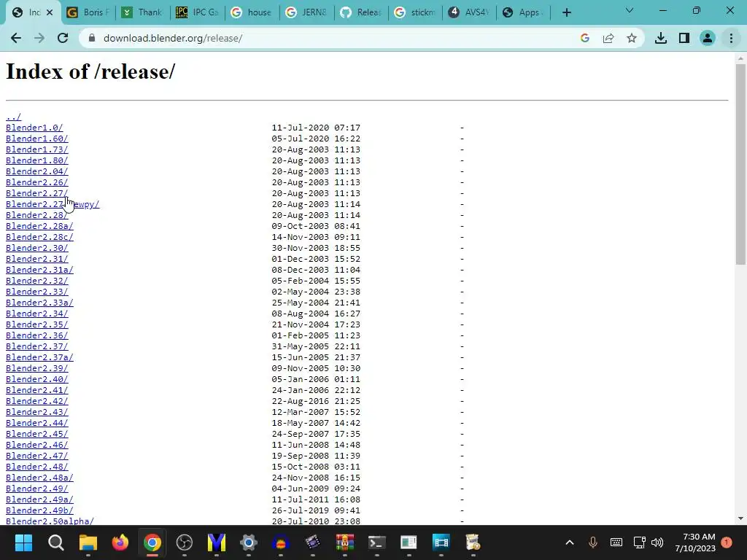Switch to the IPC Ga tab
This screenshot has height=560, width=747.
(x=197, y=12)
